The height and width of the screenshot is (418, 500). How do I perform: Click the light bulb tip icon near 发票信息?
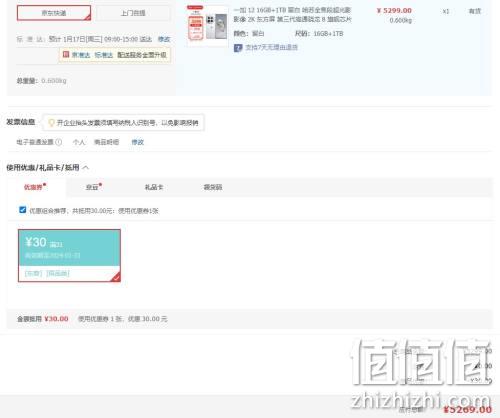[51, 123]
